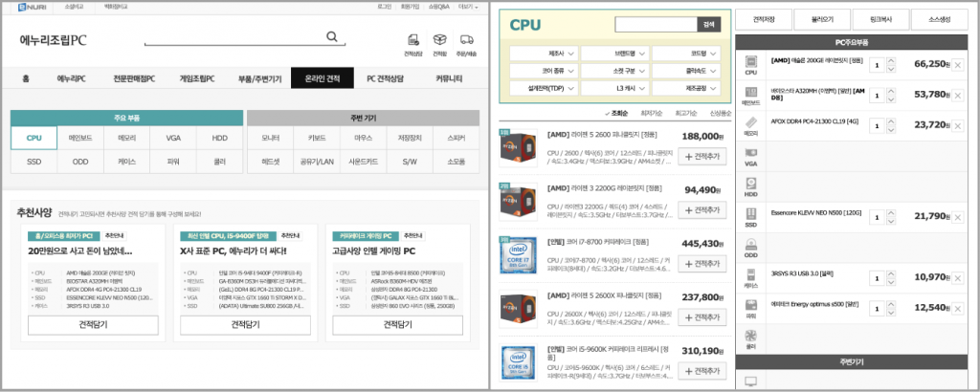Open the PC 견적상담 tab
This screenshot has width=980, height=392.
[x=385, y=78]
